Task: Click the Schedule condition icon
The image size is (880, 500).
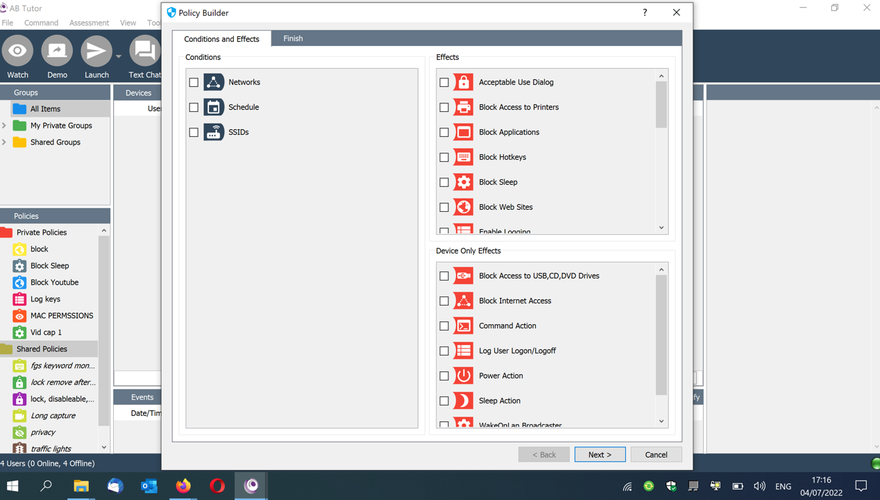Action: (214, 107)
